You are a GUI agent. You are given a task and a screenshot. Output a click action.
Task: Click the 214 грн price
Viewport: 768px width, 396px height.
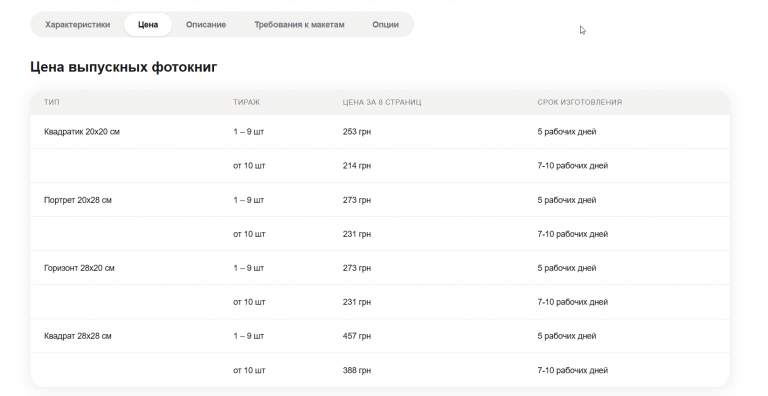[x=357, y=166]
